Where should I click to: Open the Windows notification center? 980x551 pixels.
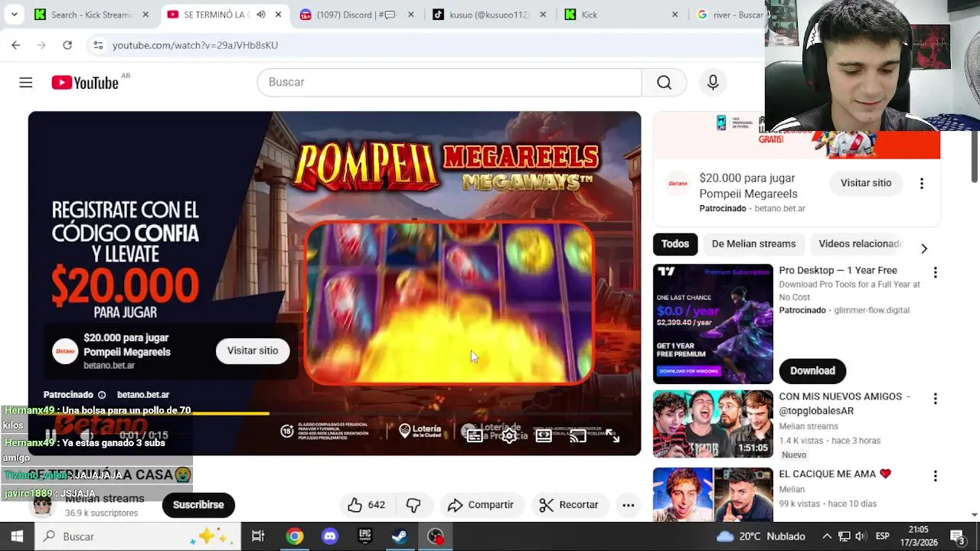957,536
